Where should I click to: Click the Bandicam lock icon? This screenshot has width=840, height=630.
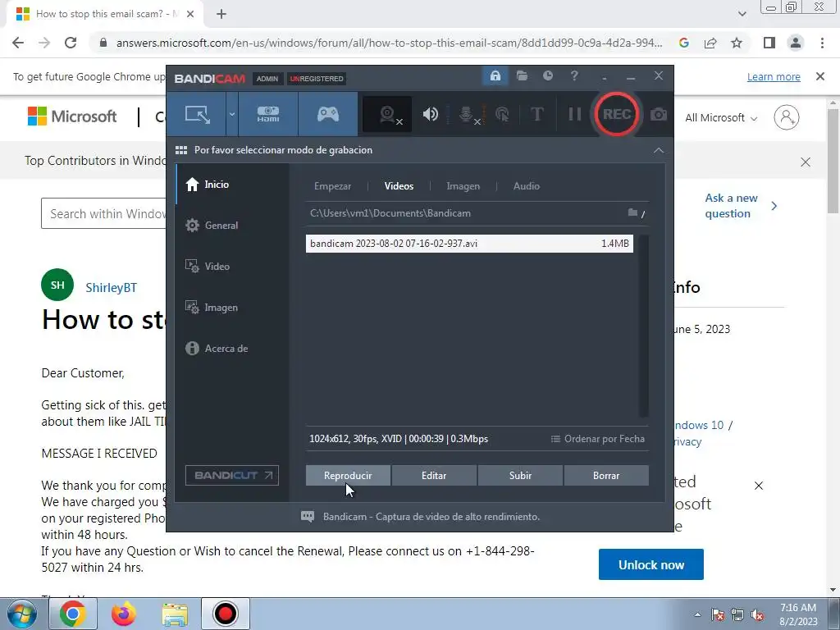495,76
